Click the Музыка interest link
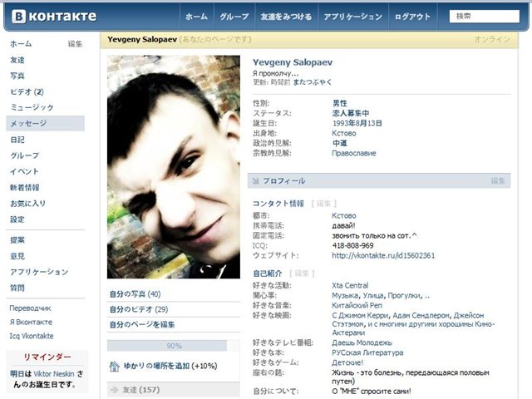532x399 pixels. click(345, 296)
